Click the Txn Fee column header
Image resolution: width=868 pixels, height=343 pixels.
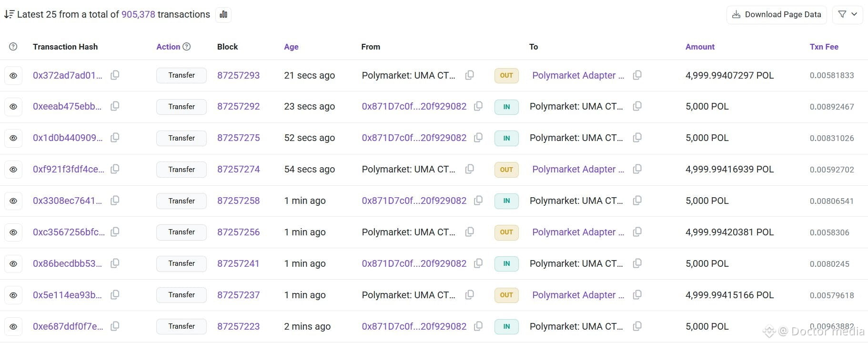tap(824, 47)
